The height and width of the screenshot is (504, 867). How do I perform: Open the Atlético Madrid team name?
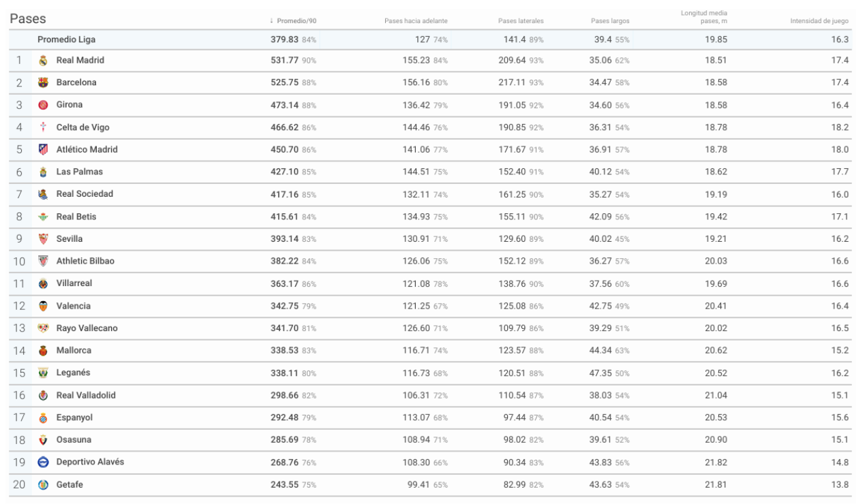tap(87, 150)
